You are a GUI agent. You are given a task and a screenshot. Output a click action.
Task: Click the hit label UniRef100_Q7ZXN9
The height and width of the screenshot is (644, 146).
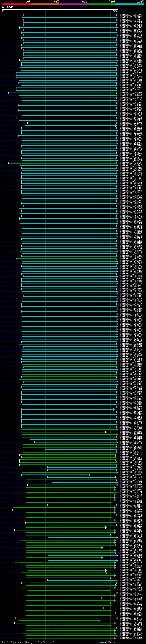[x=131, y=271]
